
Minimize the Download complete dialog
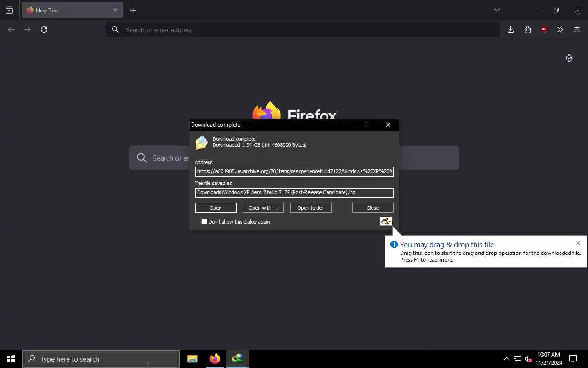[346, 125]
